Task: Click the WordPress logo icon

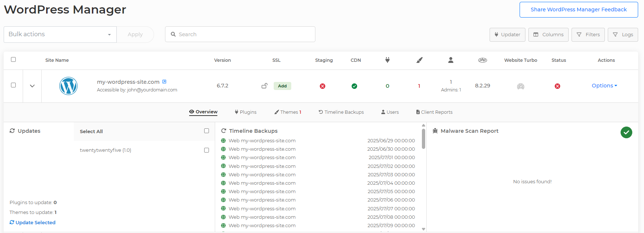Action: pyautogui.click(x=68, y=86)
